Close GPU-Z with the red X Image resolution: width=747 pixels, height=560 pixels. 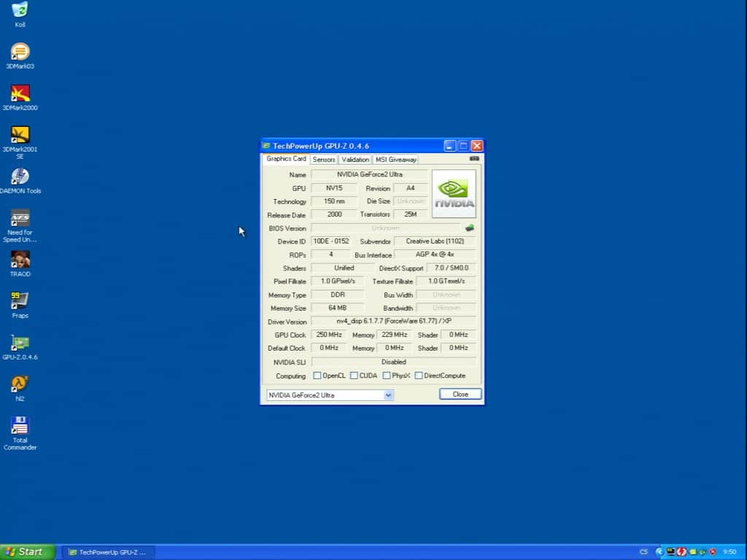click(x=477, y=146)
